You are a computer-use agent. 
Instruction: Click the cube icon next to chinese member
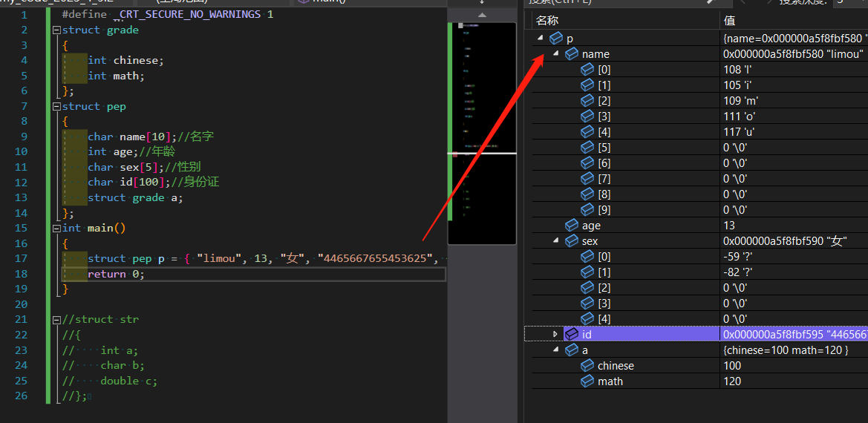coord(587,366)
